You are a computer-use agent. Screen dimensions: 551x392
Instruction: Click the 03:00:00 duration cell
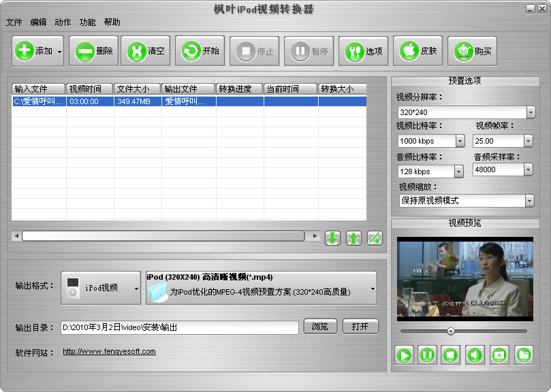point(90,101)
